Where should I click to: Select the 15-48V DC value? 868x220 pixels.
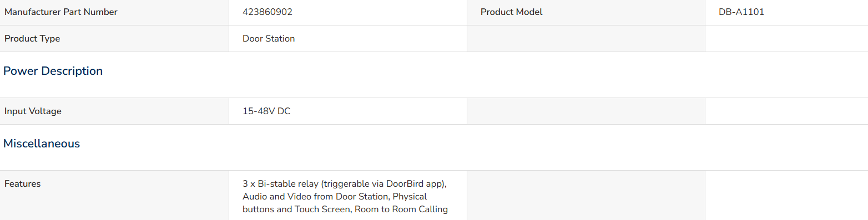266,111
